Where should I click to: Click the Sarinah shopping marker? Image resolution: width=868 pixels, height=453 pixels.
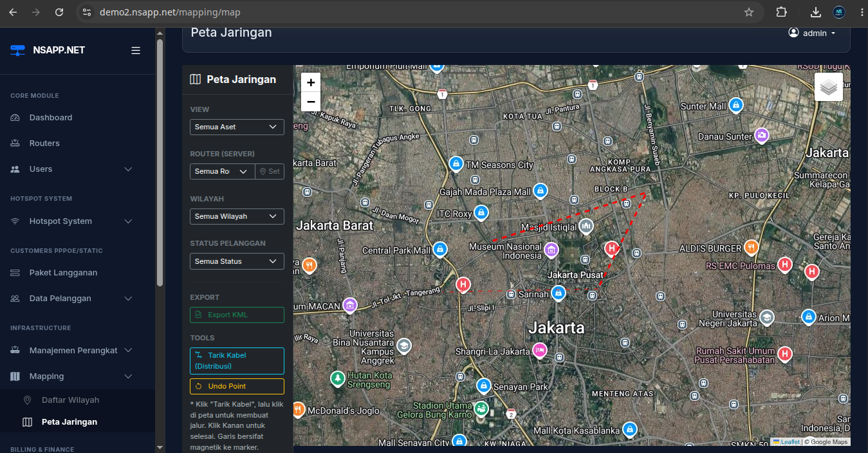pos(559,293)
